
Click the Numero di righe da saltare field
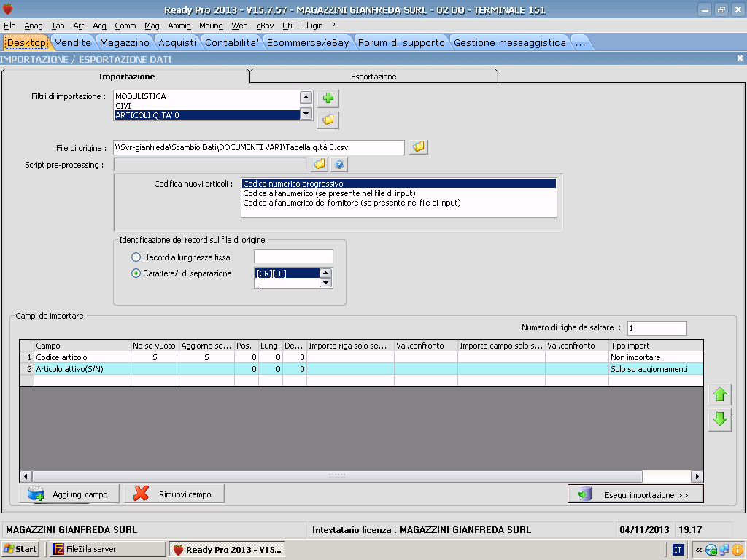(657, 328)
